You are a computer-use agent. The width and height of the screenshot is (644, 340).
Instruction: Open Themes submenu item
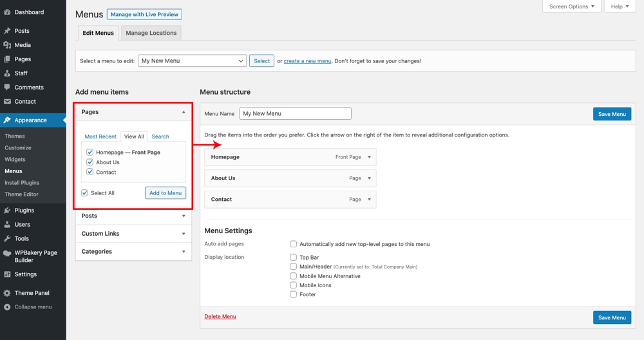(15, 136)
